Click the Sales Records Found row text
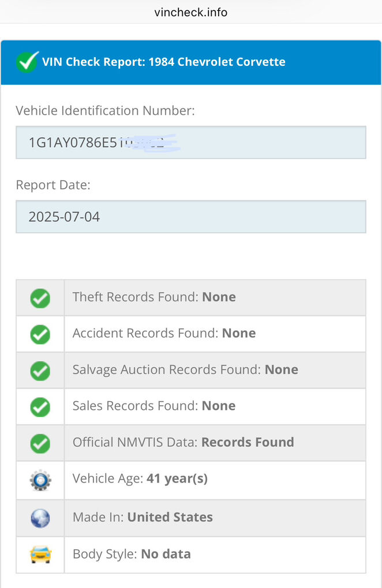The height and width of the screenshot is (588, 382). [x=154, y=406]
